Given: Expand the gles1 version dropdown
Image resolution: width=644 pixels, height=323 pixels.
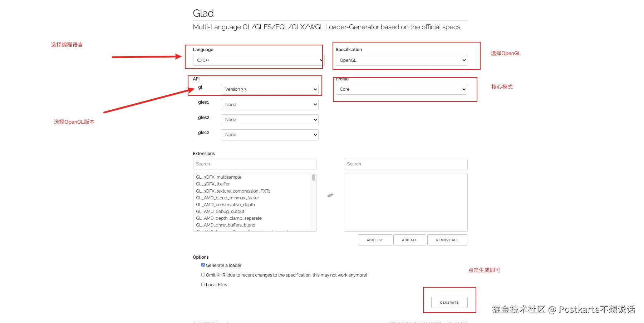Looking at the screenshot, I should click(270, 105).
